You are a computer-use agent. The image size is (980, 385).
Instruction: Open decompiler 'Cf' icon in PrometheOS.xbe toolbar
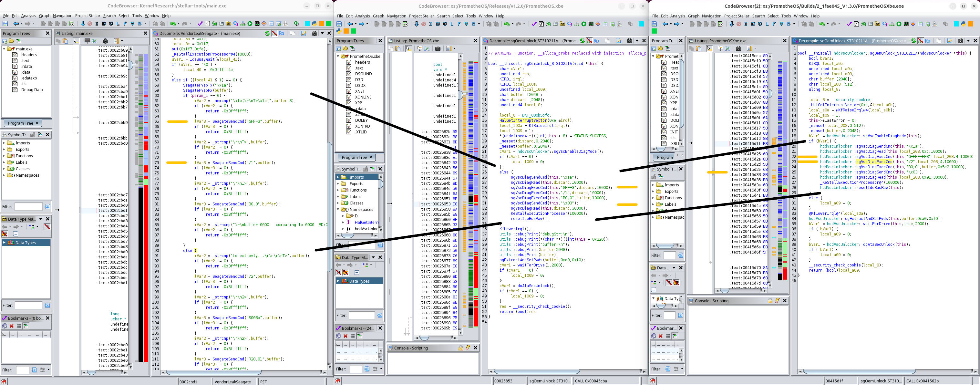click(570, 24)
